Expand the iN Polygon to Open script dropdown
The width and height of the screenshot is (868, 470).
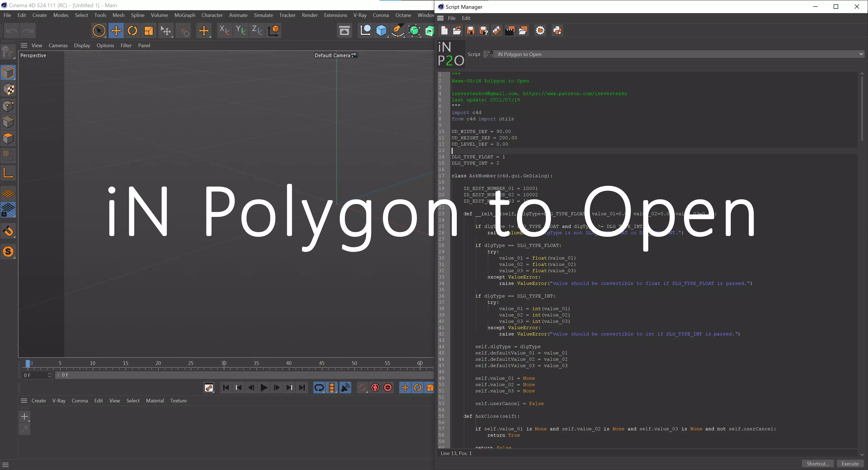[x=674, y=54]
